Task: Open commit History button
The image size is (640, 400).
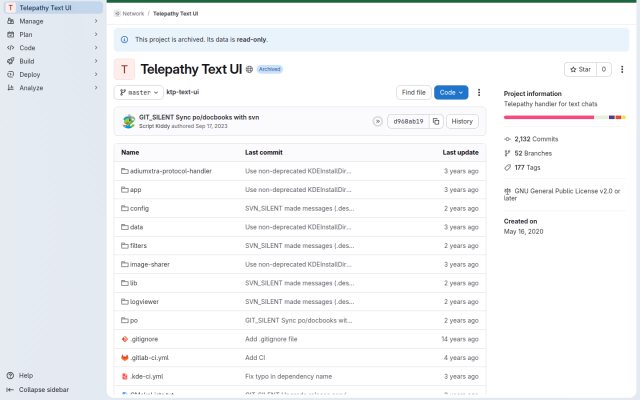Action: pos(462,122)
